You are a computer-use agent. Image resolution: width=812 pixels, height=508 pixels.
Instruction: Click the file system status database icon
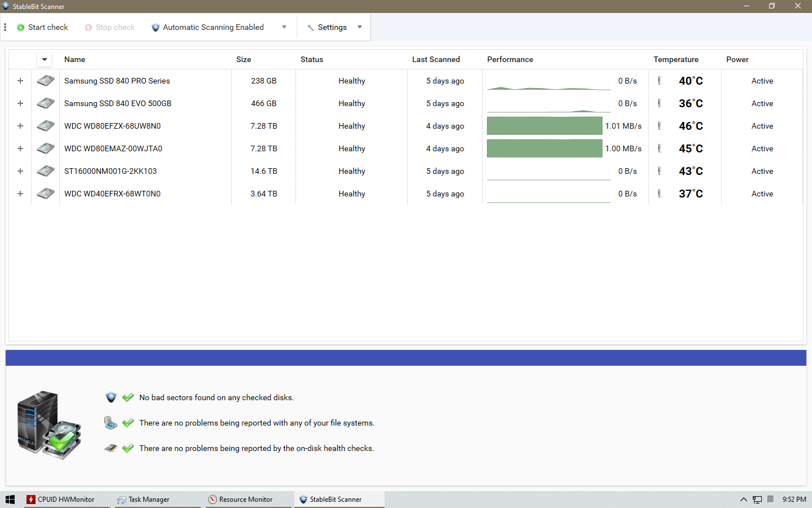click(111, 423)
